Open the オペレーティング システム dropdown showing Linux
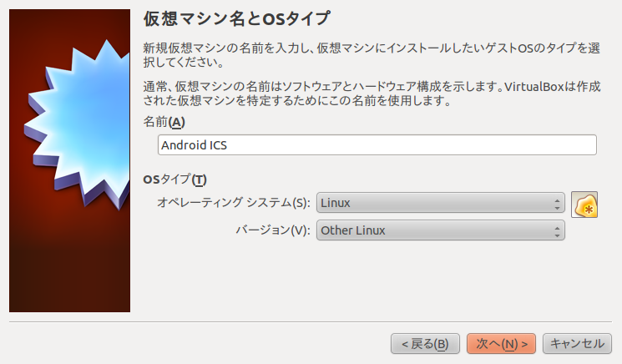The width and height of the screenshot is (622, 364). click(434, 203)
